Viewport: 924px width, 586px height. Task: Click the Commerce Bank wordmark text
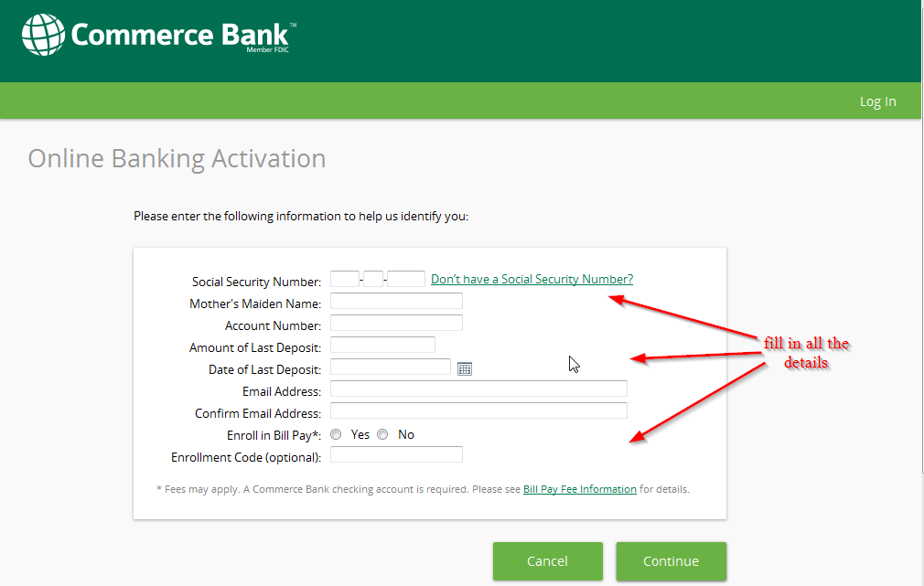(x=180, y=34)
